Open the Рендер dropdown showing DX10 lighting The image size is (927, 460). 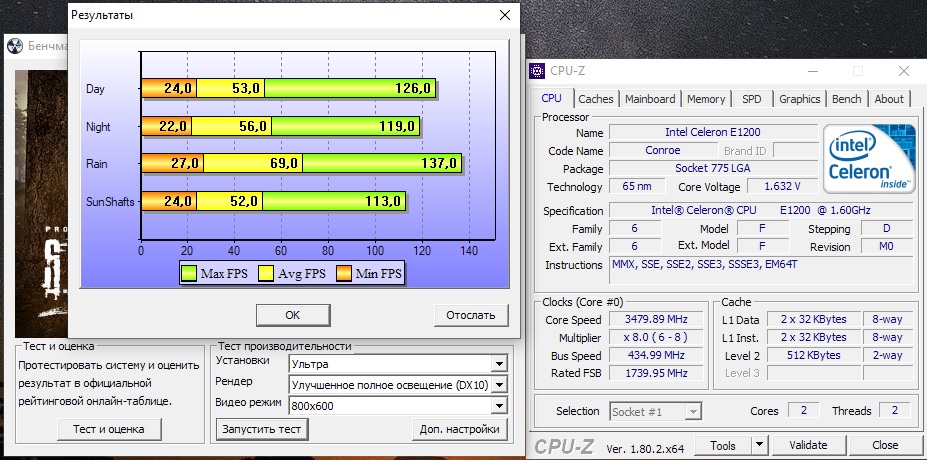coord(397,385)
